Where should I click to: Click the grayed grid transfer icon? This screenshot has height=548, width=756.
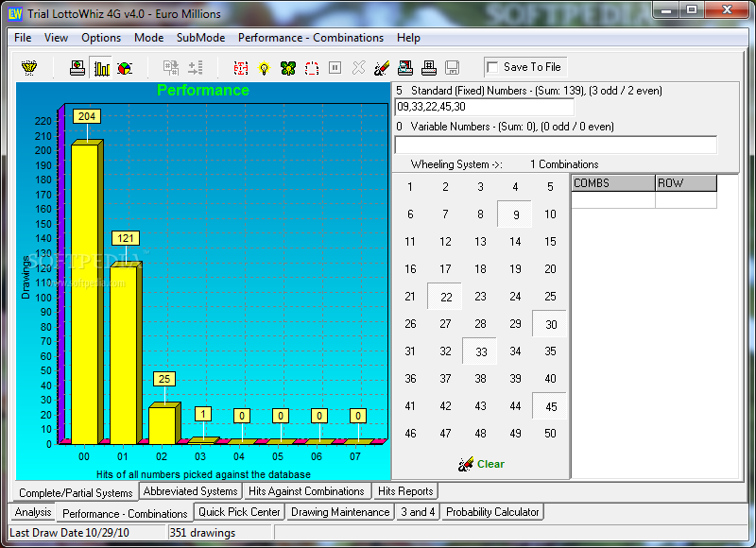[171, 68]
